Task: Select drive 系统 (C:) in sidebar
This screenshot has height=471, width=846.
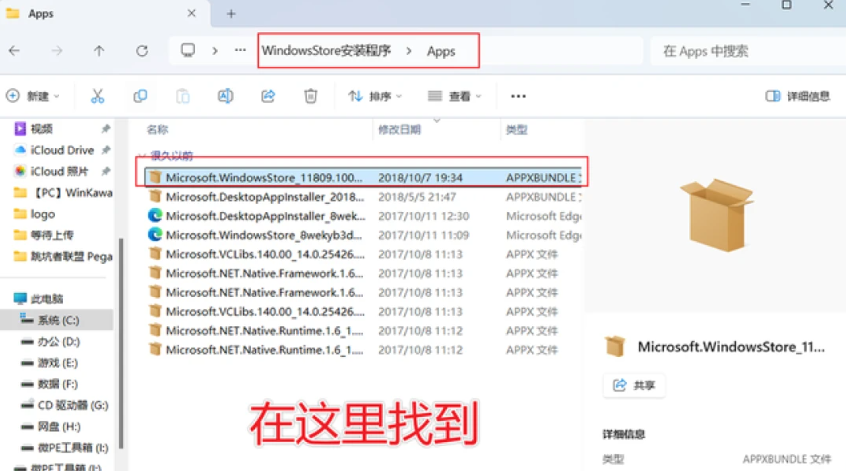Action: point(57,320)
